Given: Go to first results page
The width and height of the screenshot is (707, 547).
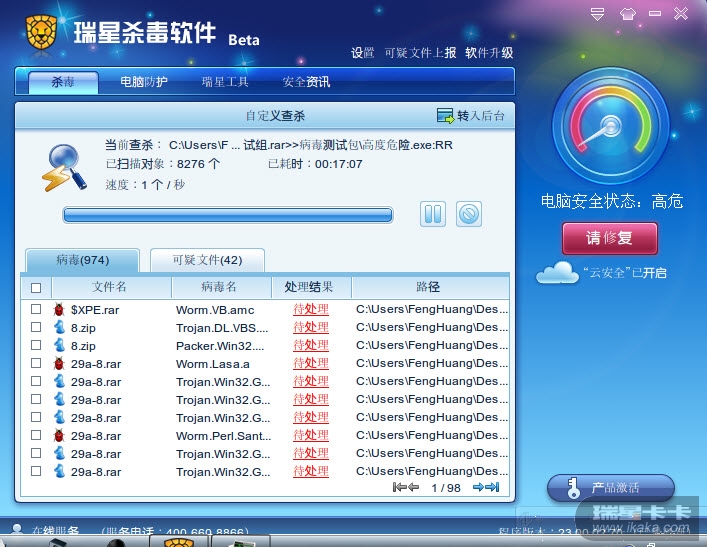Looking at the screenshot, I should click(399, 487).
